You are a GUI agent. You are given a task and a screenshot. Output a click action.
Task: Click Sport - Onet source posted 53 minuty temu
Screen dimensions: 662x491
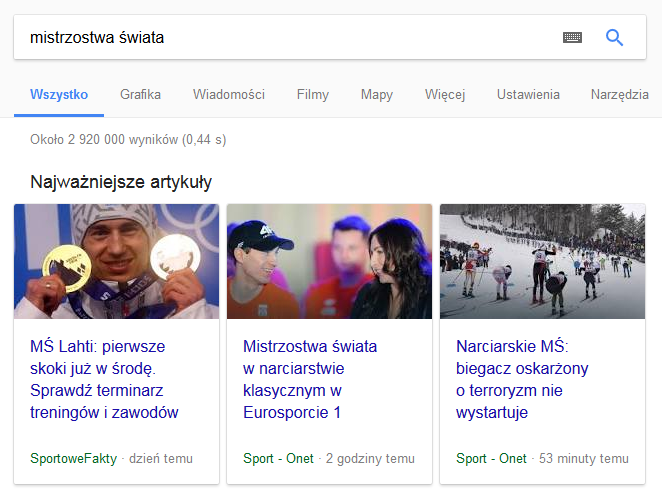491,458
